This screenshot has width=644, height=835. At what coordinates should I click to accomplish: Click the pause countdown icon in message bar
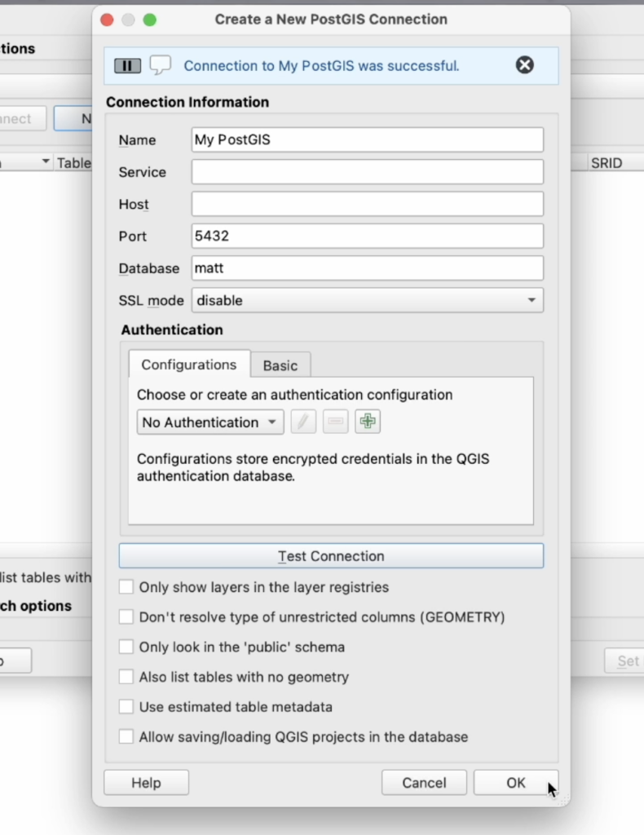(128, 65)
